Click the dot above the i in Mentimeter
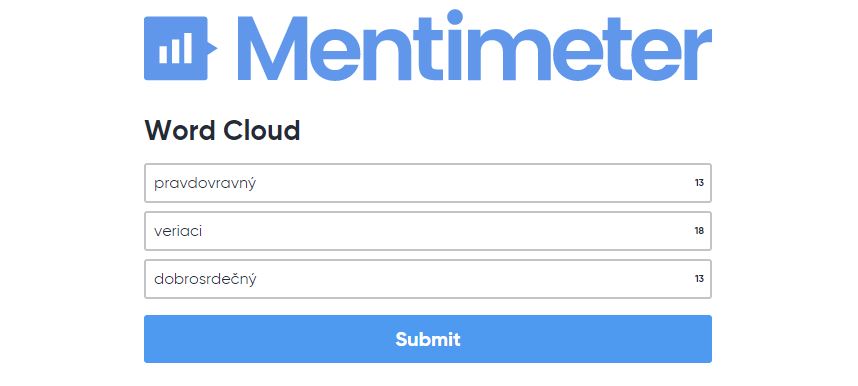 click(x=455, y=17)
